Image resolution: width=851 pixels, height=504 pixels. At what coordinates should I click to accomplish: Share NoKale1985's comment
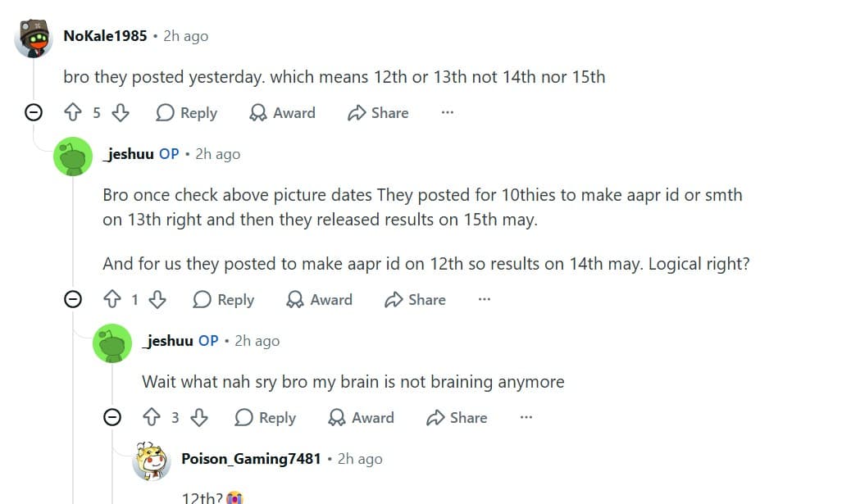coord(378,113)
